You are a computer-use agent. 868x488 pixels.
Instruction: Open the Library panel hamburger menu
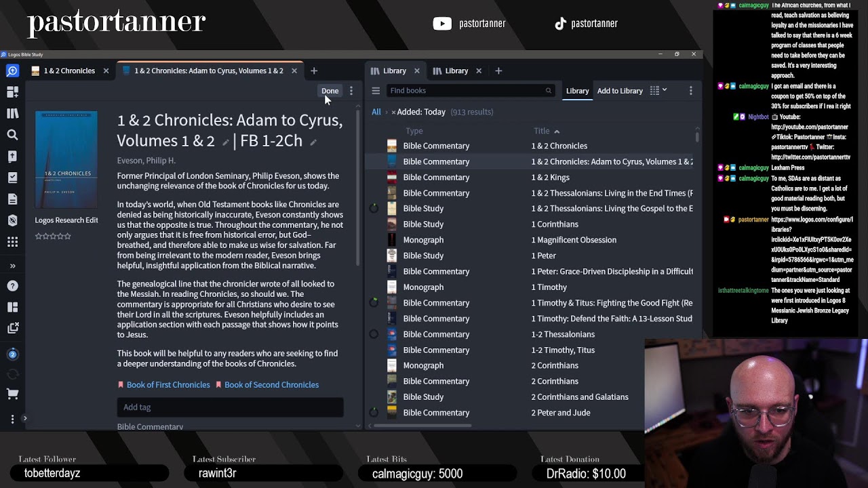376,90
